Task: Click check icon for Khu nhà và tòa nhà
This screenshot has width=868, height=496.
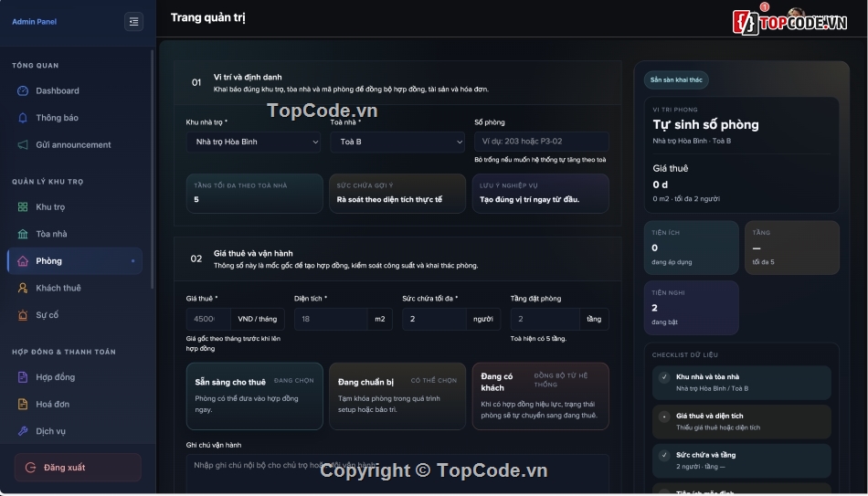Action: click(664, 377)
